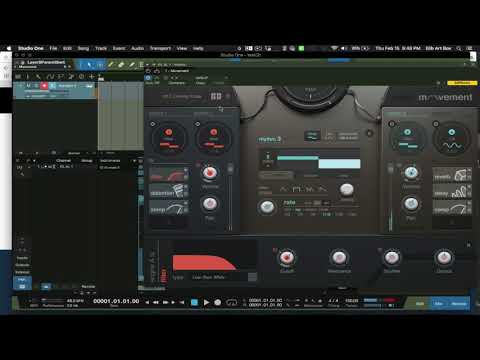Image resolution: width=480 pixels, height=360 pixels.
Task: Open the Browse view button
Action: pyautogui.click(x=459, y=303)
